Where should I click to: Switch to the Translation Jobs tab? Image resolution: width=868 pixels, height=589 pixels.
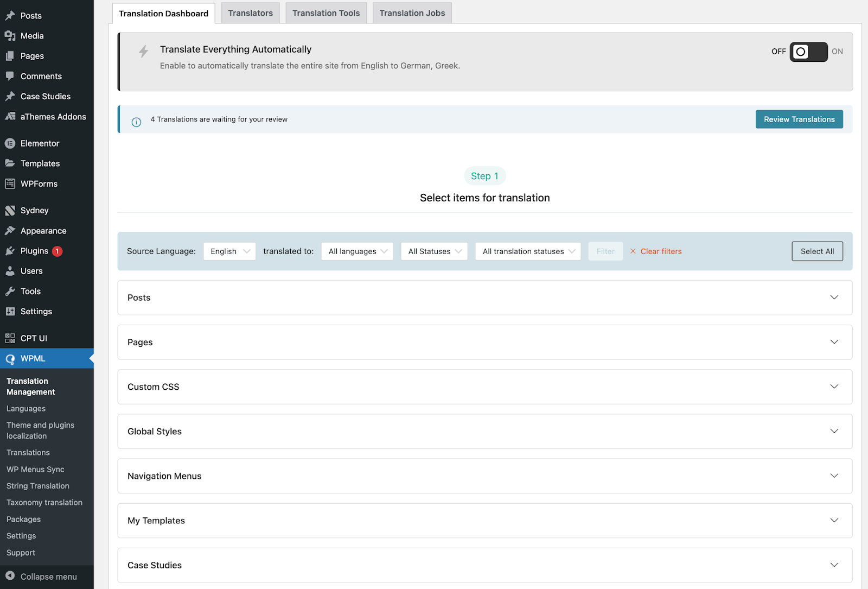(412, 13)
